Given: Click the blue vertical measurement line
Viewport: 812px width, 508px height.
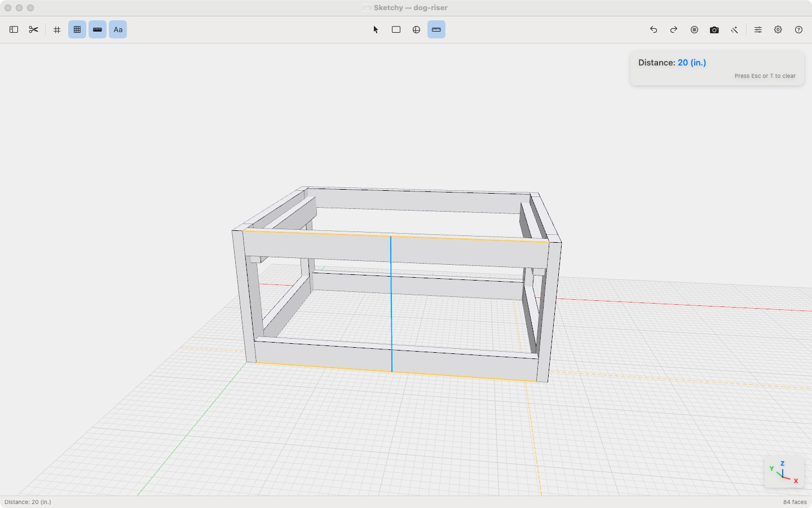Looking at the screenshot, I should click(x=391, y=304).
